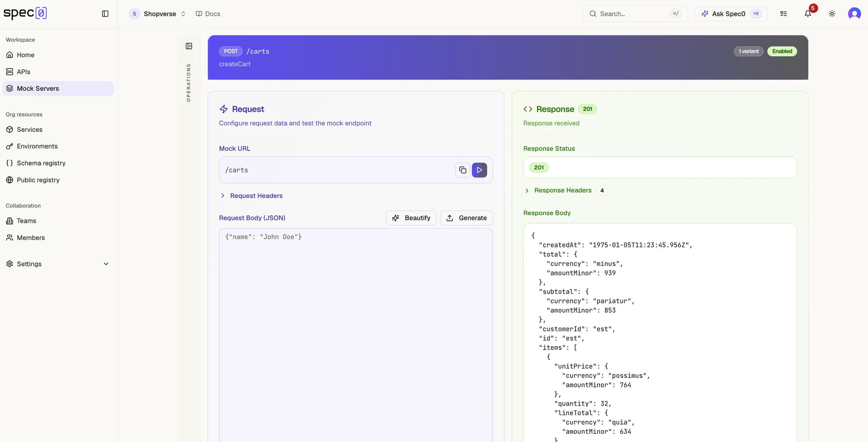Copy the mock URL
The image size is (868, 442).
pos(463,170)
